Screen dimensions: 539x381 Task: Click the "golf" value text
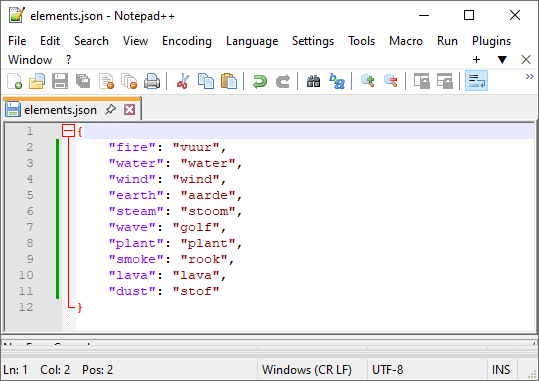point(196,227)
